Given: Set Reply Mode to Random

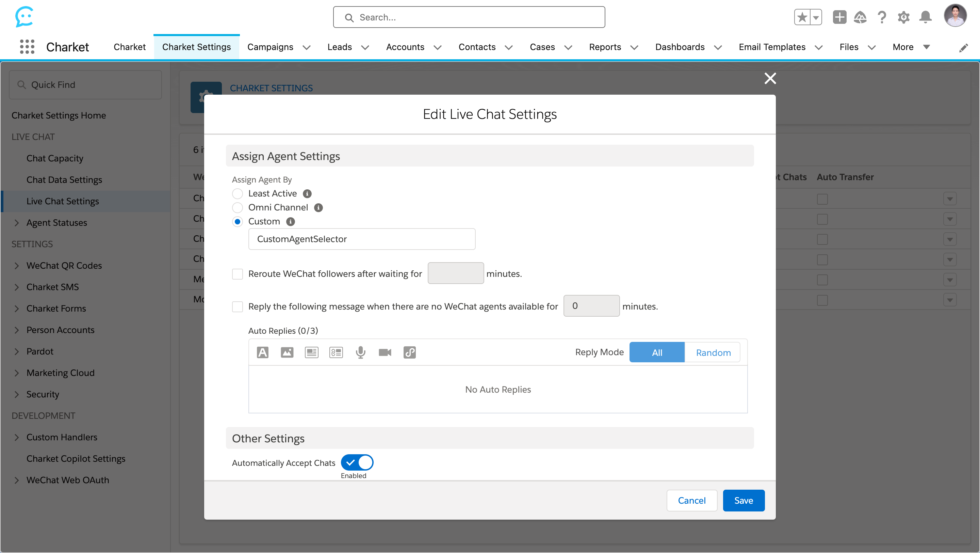Looking at the screenshot, I should click(713, 352).
